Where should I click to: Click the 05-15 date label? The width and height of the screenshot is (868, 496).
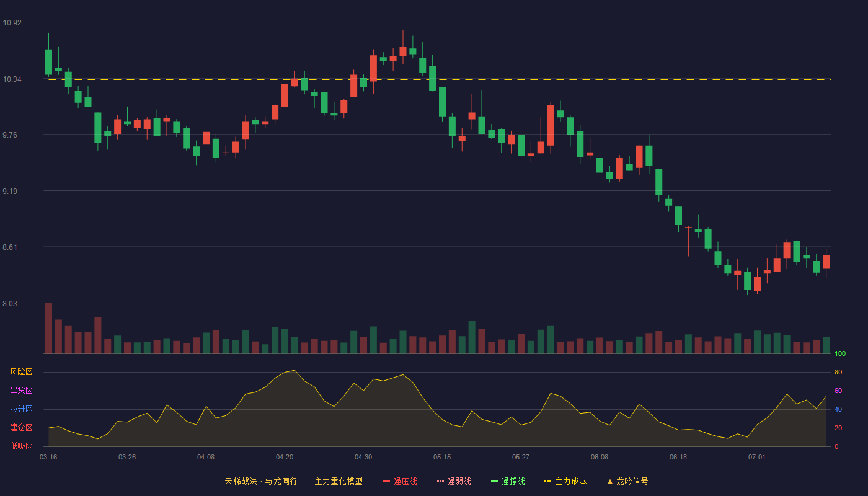point(442,457)
